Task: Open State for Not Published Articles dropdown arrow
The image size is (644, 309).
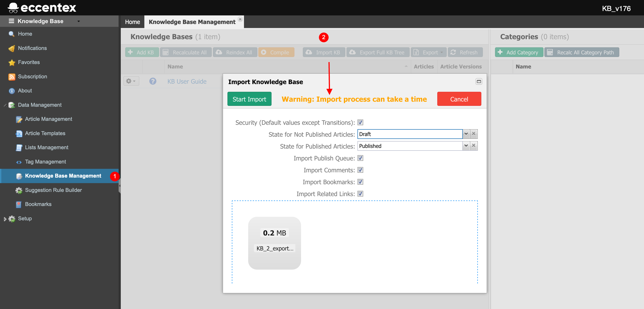Action: [x=466, y=134]
